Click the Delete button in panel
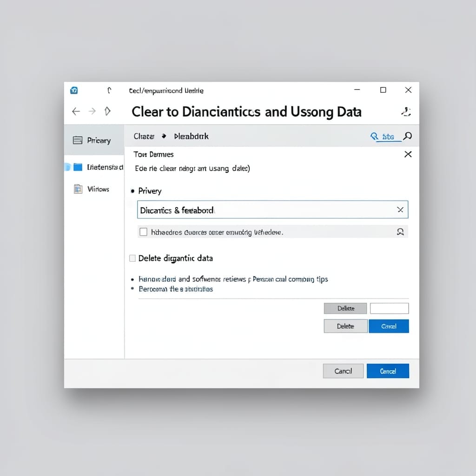 [345, 326]
